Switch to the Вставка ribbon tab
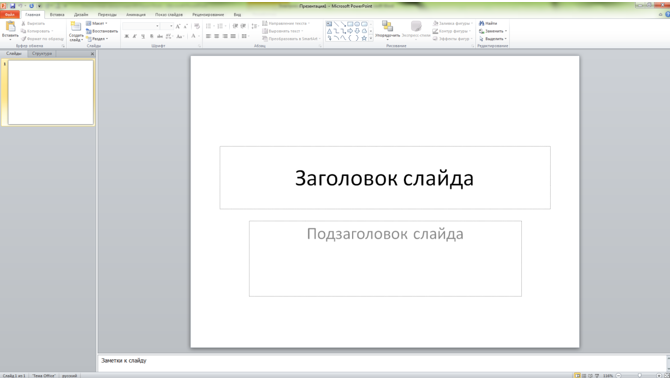Image resolution: width=670 pixels, height=378 pixels. [57, 15]
